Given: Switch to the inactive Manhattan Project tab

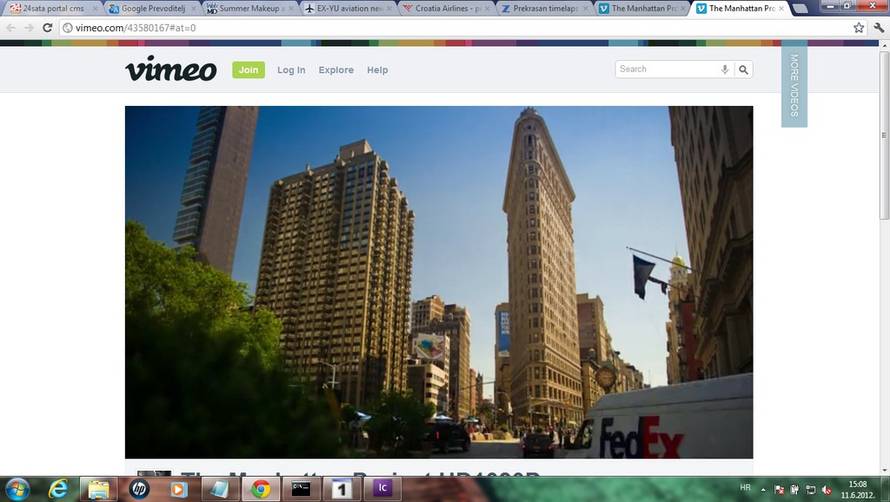Looking at the screenshot, I should click(x=640, y=9).
